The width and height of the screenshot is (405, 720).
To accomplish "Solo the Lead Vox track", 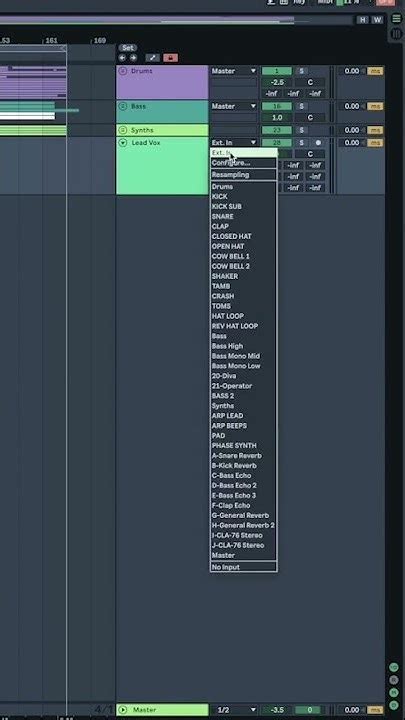I will click(x=301, y=143).
